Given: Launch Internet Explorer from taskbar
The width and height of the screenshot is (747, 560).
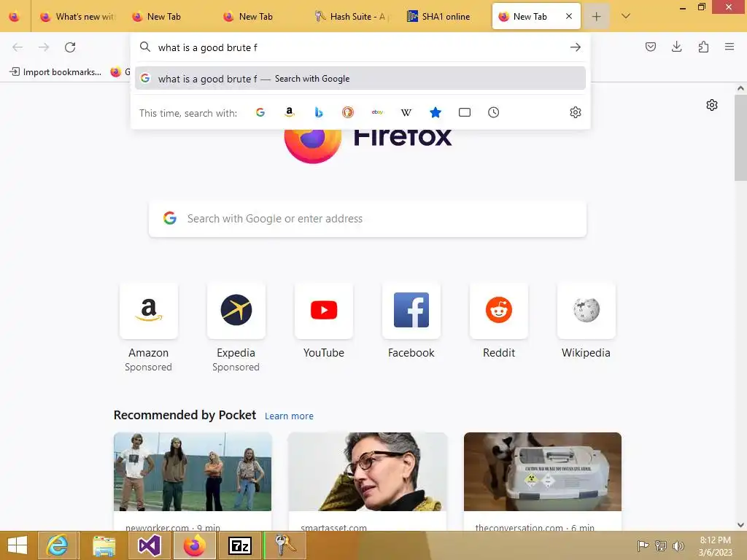Looking at the screenshot, I should pos(57,545).
